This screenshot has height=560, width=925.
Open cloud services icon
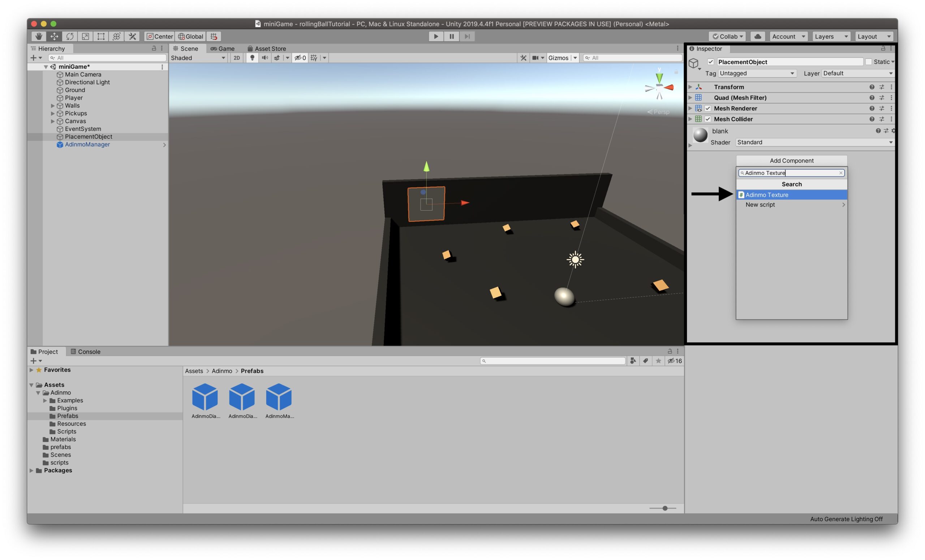[x=758, y=36]
